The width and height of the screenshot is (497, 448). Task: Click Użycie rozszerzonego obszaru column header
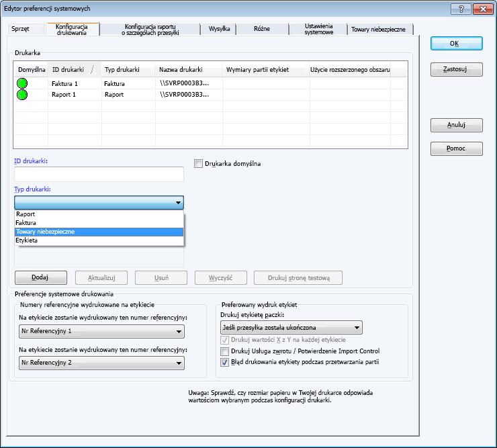pyautogui.click(x=350, y=69)
